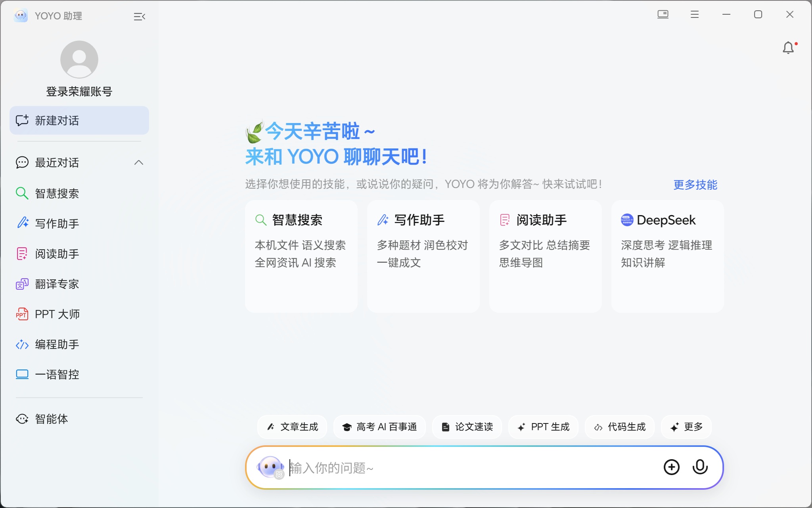Click the YOYO assistant logo in title bar
Viewport: 812px width, 508px height.
pyautogui.click(x=21, y=16)
